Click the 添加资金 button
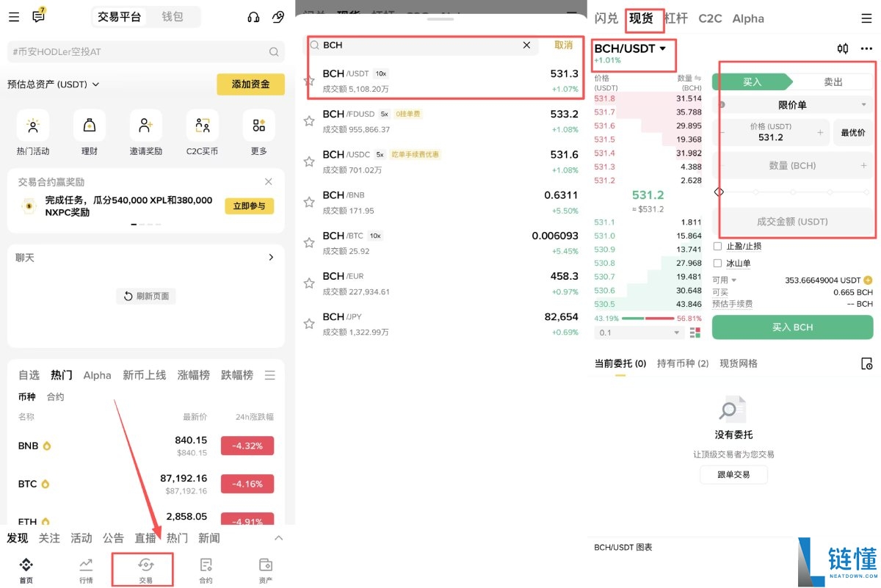Viewport: 881px width, 588px height. point(250,84)
